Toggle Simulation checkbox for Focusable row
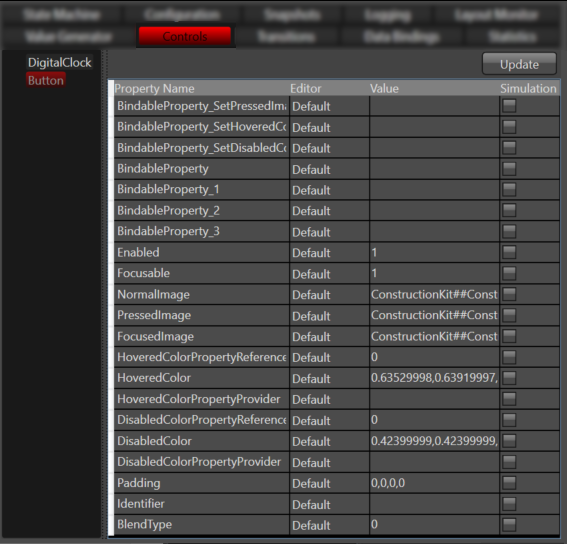 coord(509,273)
